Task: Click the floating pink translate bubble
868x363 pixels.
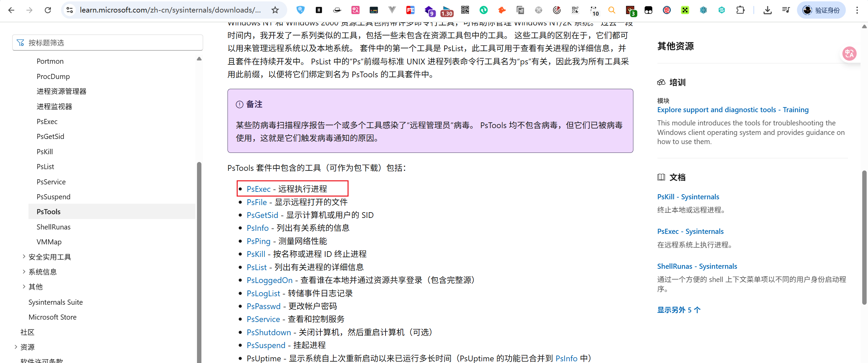Action: 849,54
